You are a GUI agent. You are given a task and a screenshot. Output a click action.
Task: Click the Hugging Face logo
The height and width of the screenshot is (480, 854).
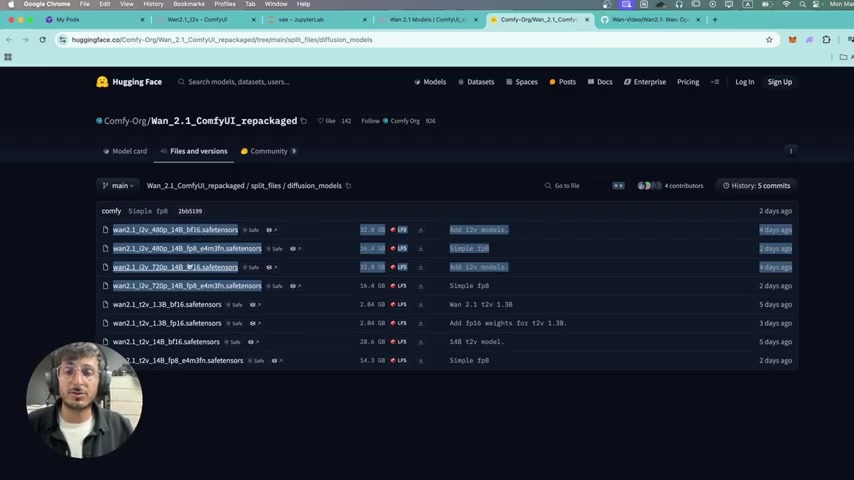(129, 82)
